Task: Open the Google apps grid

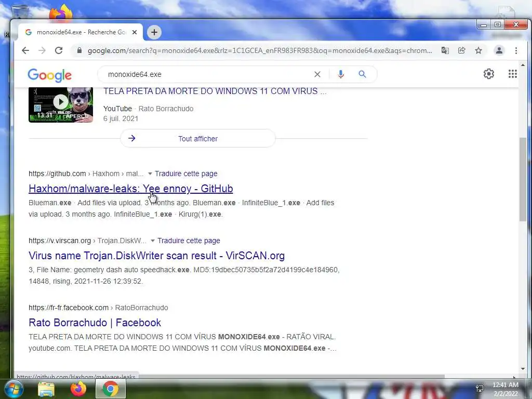Action: point(513,74)
